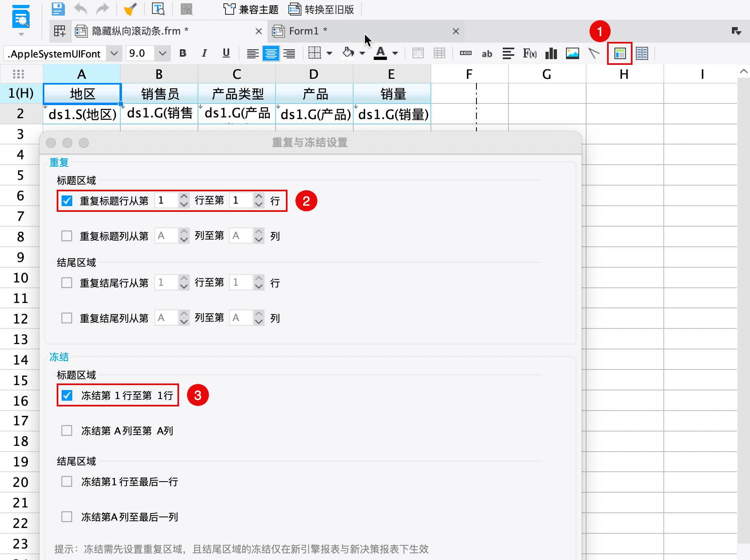750x560 pixels.
Task: Click the title row start number field
Action: (166, 200)
